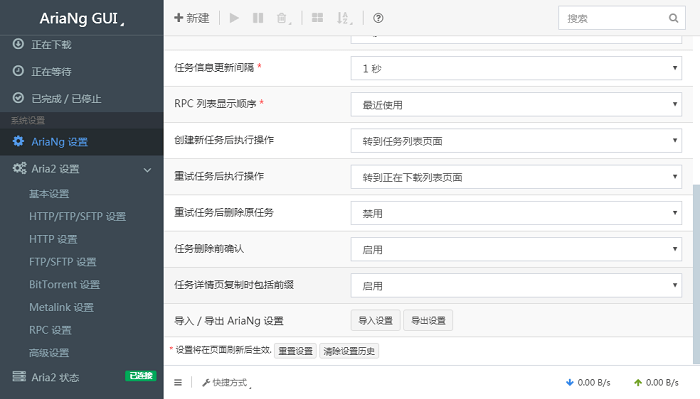Click the Aria2 设置 gears icon
Image resolution: width=700 pixels, height=399 pixels.
click(x=19, y=168)
